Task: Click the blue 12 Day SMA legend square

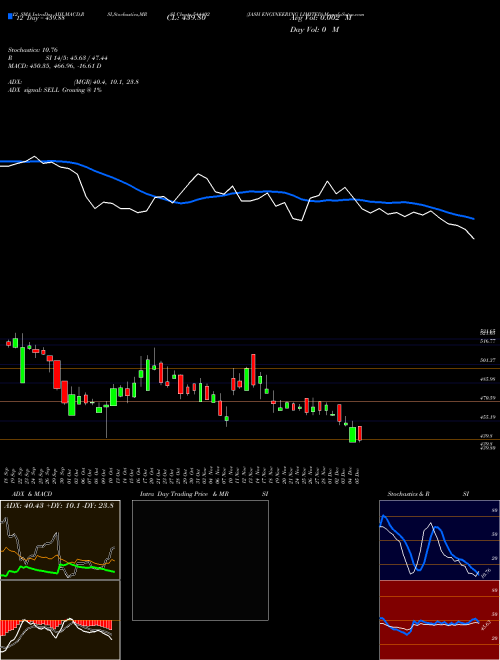Action: (x=11, y=17)
